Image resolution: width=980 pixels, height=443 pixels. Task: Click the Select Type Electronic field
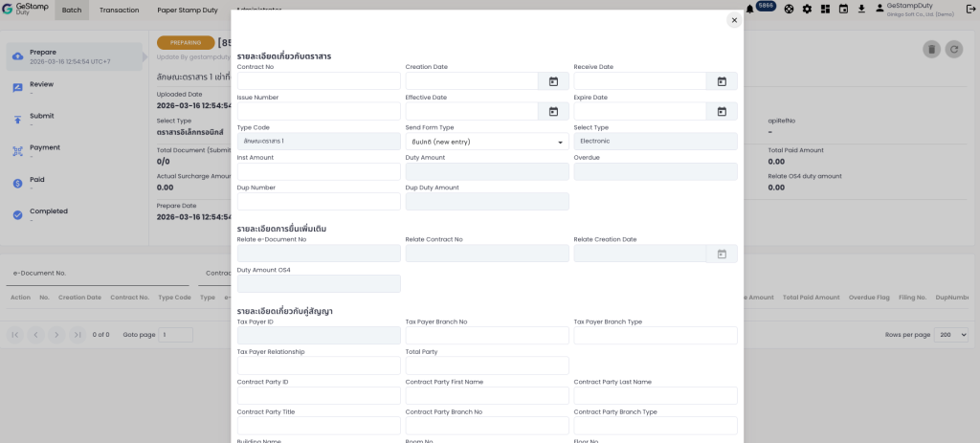655,142
